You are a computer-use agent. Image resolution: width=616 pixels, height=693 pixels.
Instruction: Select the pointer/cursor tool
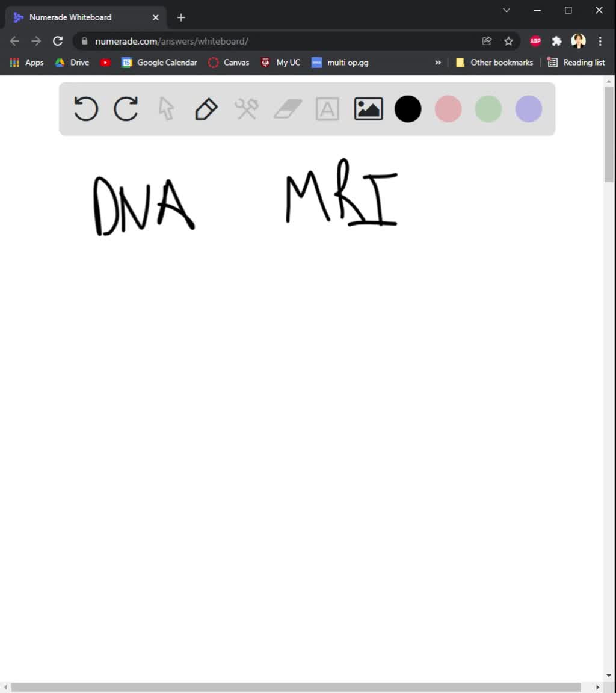pos(165,109)
